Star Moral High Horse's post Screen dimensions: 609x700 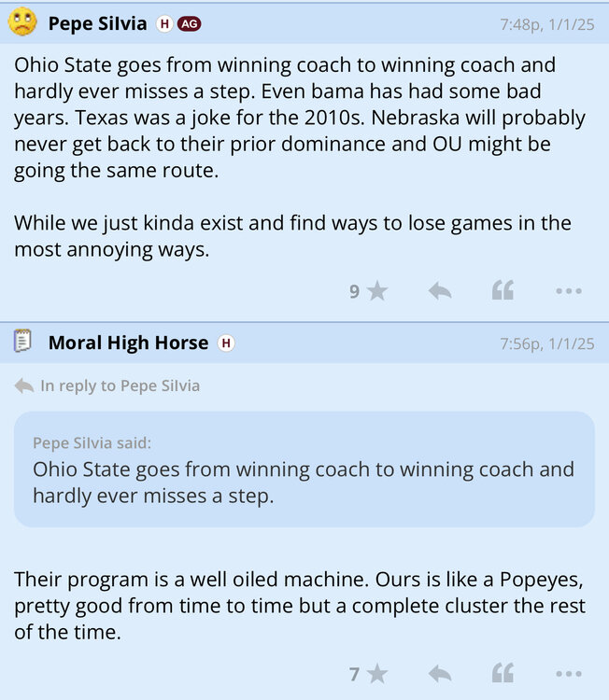coord(377,673)
